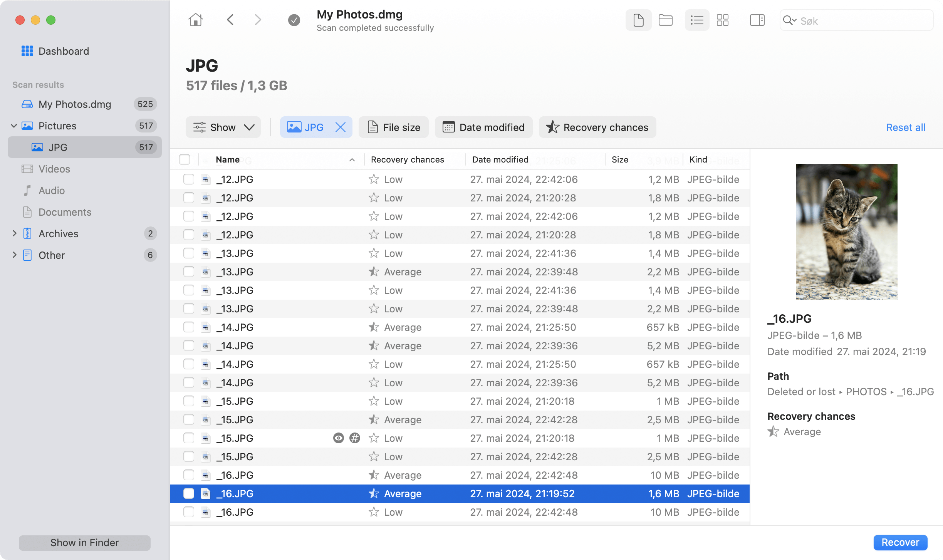
Task: Enable checkbox for _15.JPG row
Action: tap(189, 401)
